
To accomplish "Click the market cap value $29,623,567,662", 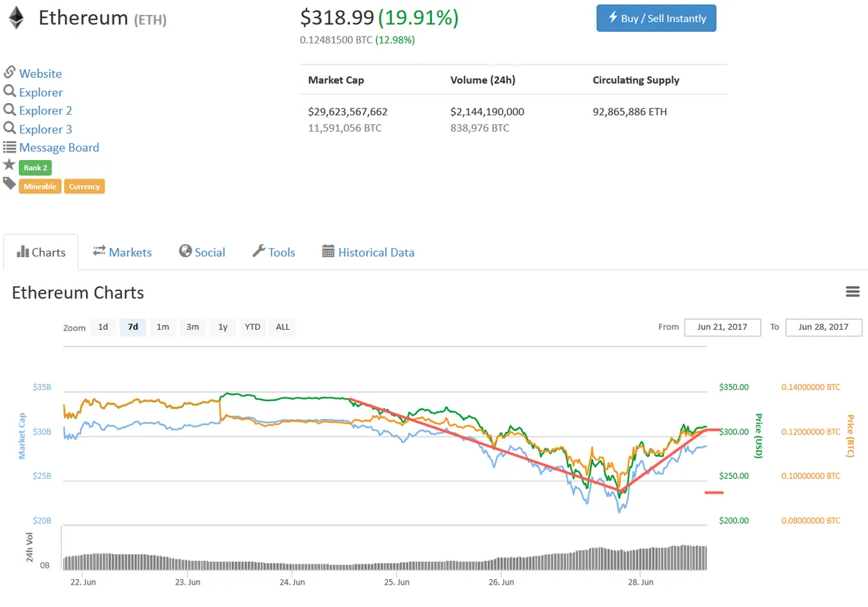I will click(x=348, y=111).
